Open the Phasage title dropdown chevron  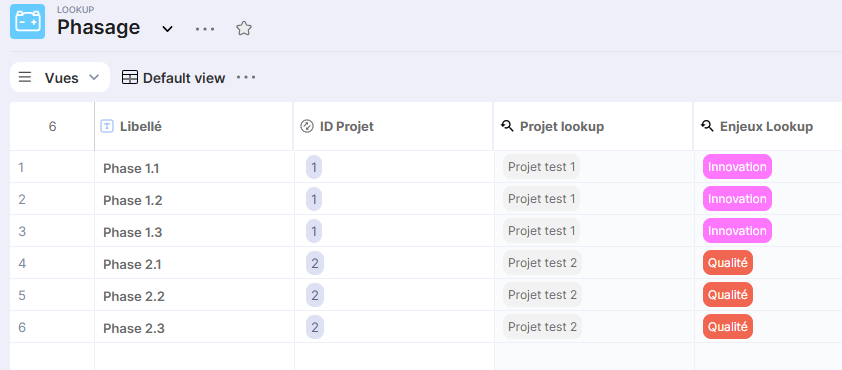168,29
